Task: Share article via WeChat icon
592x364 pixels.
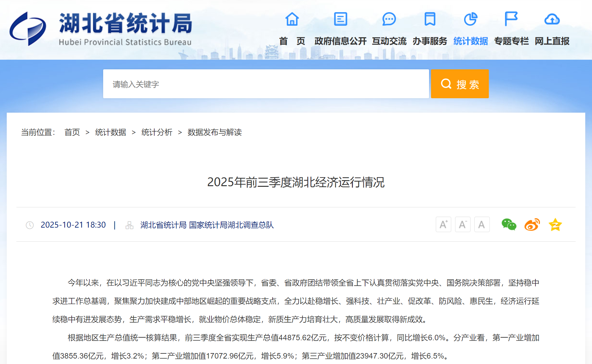Action: point(509,225)
